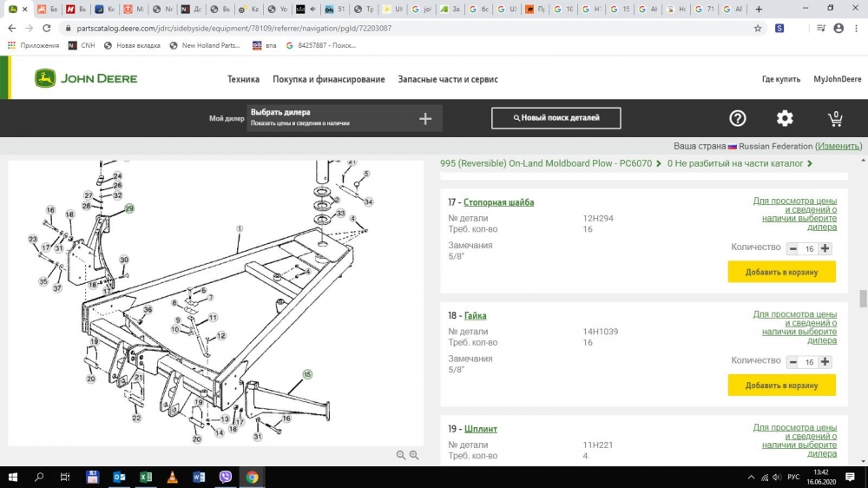Open the shopping cart icon

(x=835, y=119)
